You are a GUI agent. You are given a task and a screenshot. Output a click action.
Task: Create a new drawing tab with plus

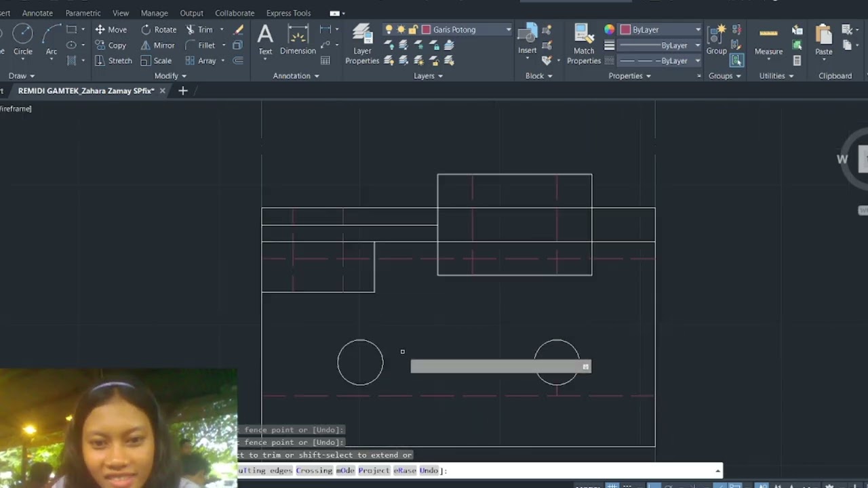click(182, 91)
